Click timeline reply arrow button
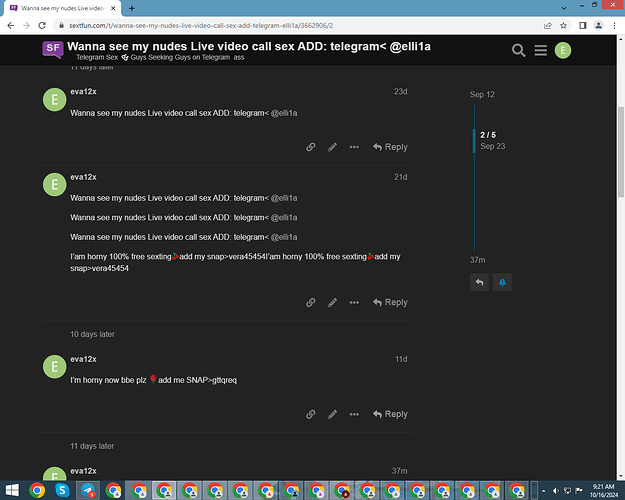Viewport: 625px width, 500px height. [480, 282]
